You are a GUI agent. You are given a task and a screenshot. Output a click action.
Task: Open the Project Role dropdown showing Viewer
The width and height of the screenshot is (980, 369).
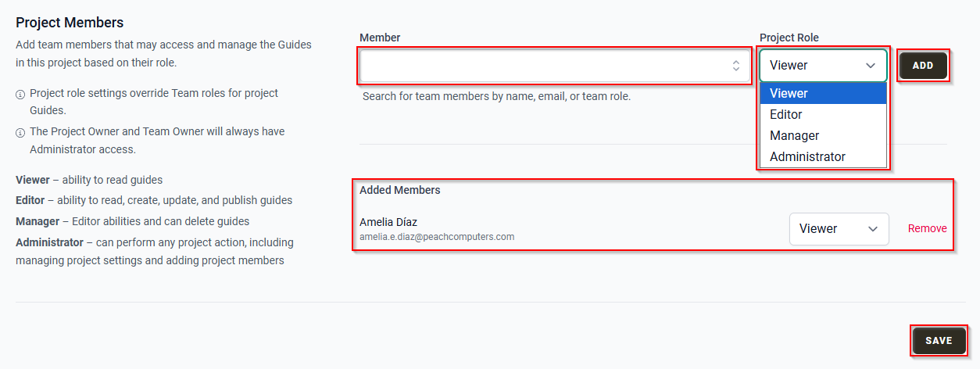point(823,66)
